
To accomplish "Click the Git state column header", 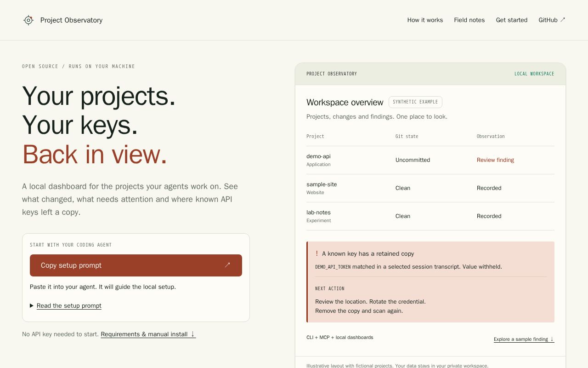I will [x=407, y=137].
